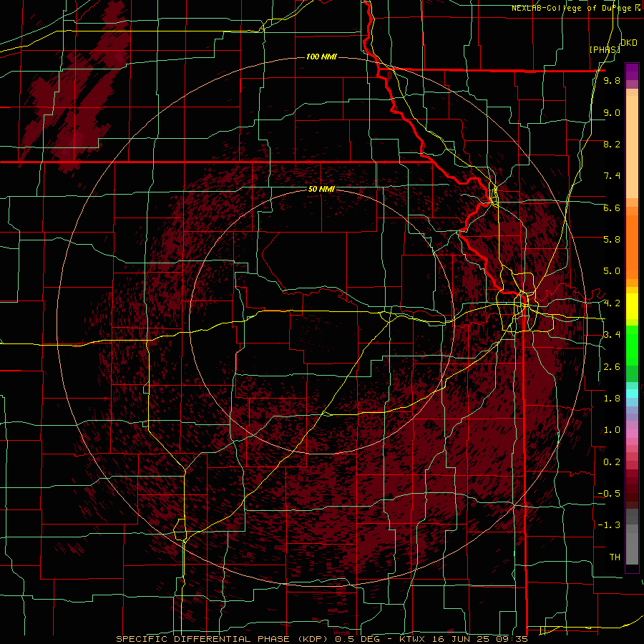Click the purple segment atop the color bar
Screen dimensions: 644x644
pyautogui.click(x=632, y=72)
